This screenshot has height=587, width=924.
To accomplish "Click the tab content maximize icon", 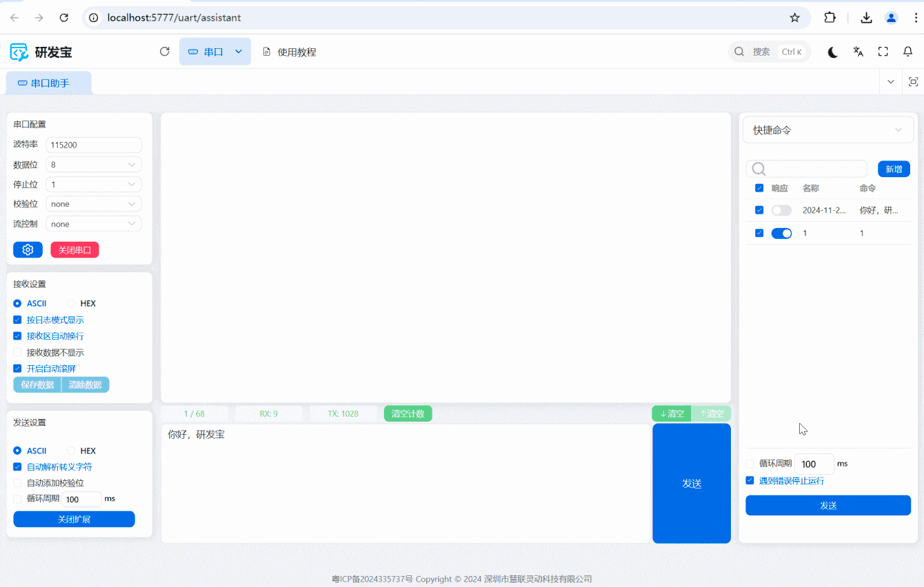I will [x=913, y=82].
